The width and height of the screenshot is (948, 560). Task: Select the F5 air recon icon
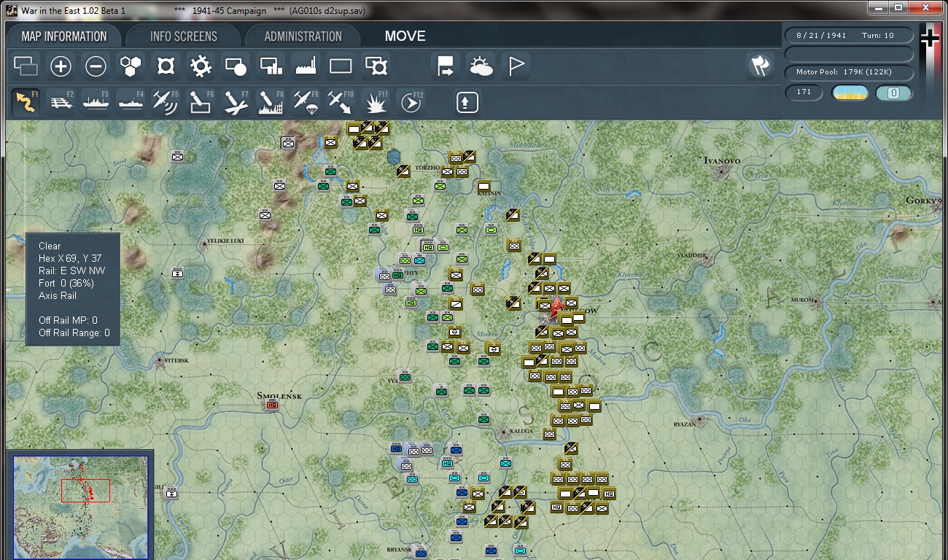(166, 102)
